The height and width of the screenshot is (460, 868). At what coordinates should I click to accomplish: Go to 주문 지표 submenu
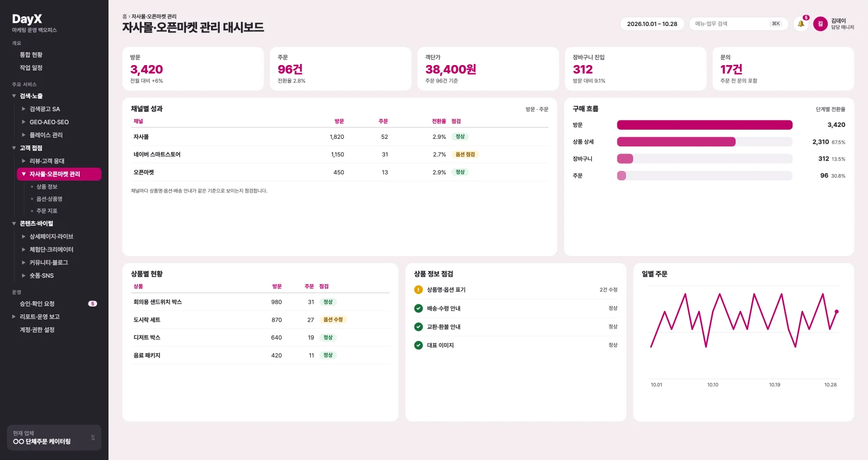pos(47,211)
